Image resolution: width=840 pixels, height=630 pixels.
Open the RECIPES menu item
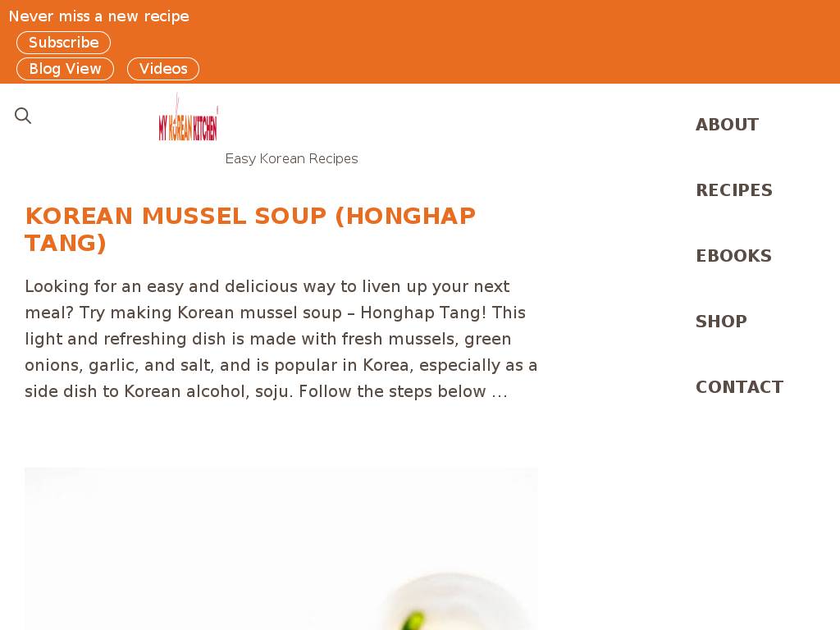coord(734,190)
